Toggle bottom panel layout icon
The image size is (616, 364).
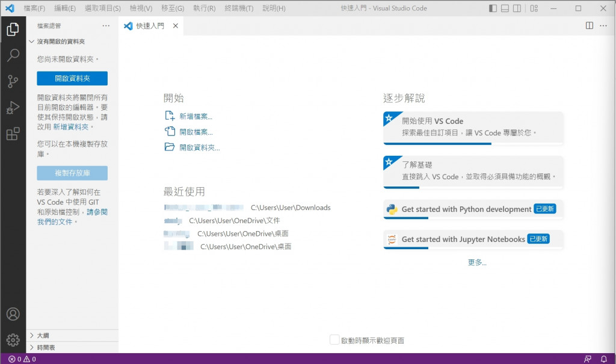click(x=505, y=8)
